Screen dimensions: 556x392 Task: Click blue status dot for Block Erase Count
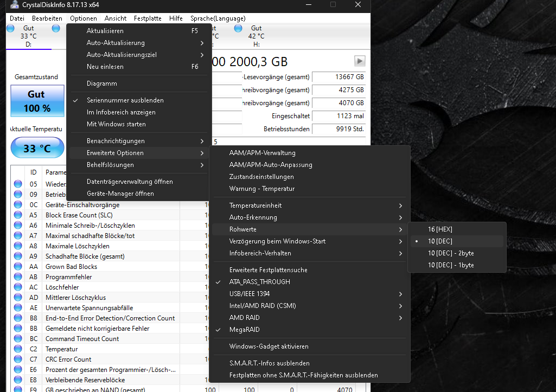pos(18,215)
